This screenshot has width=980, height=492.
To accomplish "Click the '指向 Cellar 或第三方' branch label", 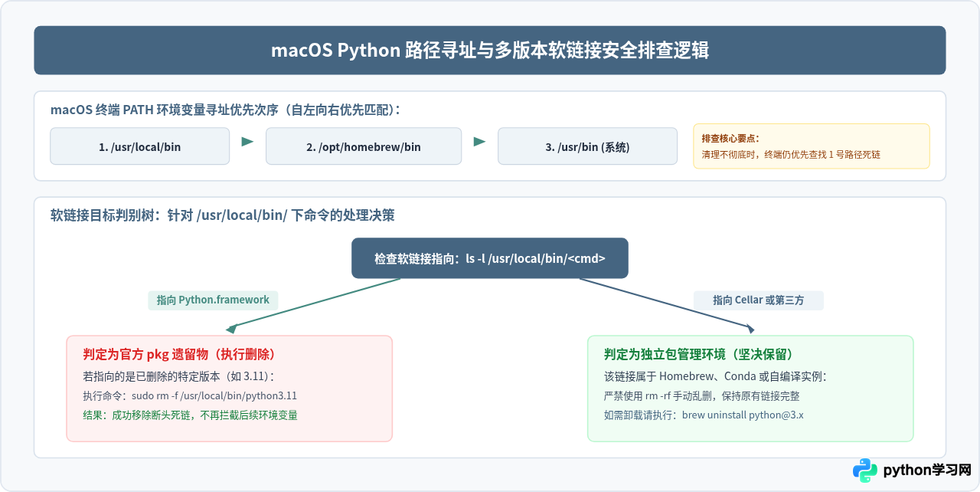I will (x=759, y=300).
